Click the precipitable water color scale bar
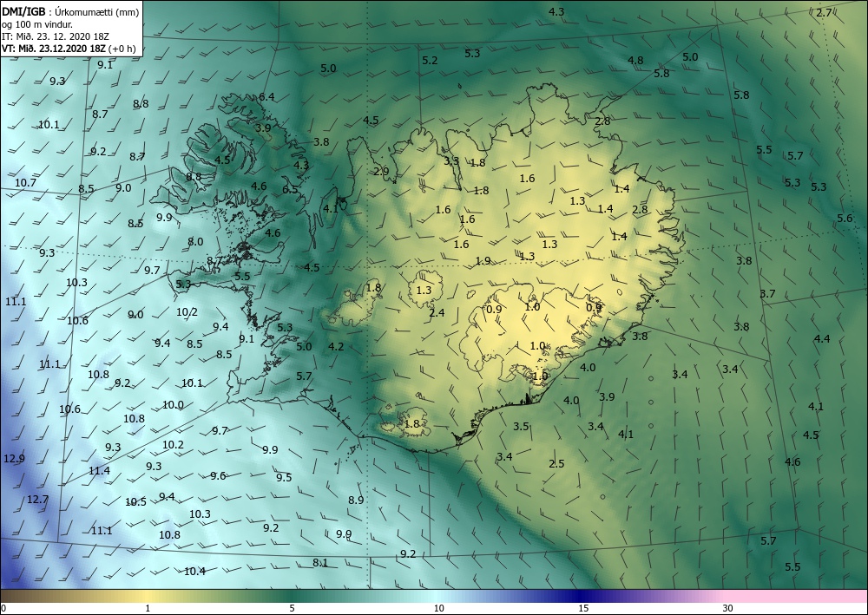Viewport: 868px width, 615px height. (x=434, y=596)
